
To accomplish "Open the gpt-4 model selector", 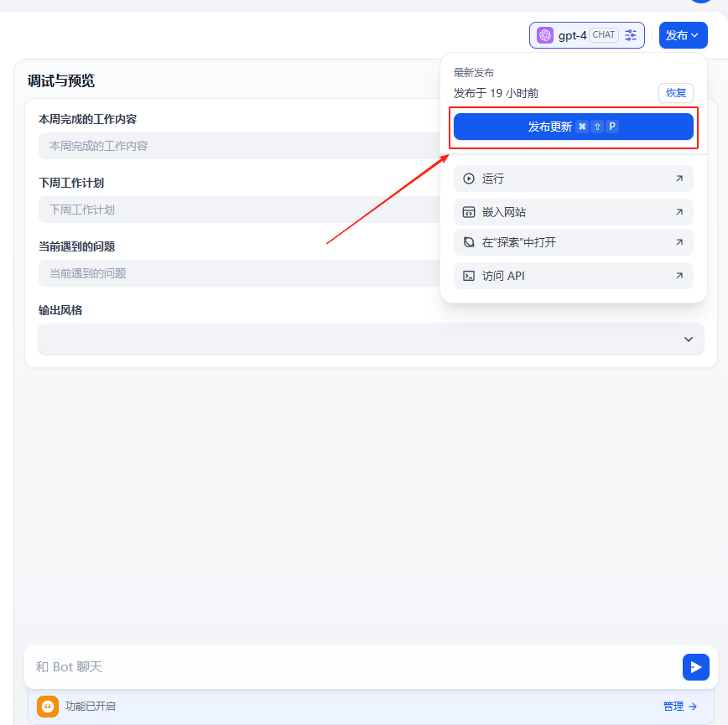I will 579,35.
